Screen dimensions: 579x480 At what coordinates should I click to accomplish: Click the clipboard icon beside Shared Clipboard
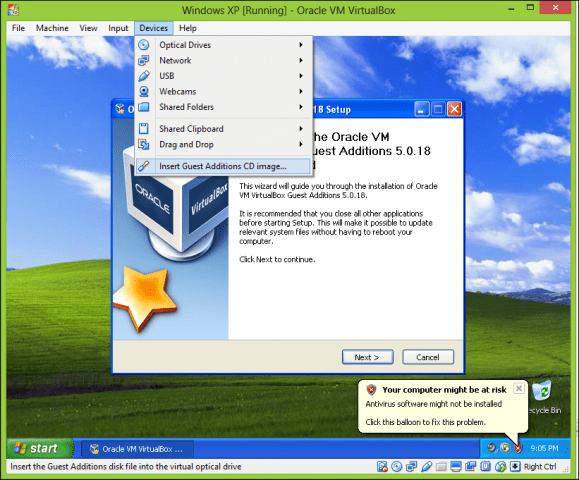click(144, 129)
